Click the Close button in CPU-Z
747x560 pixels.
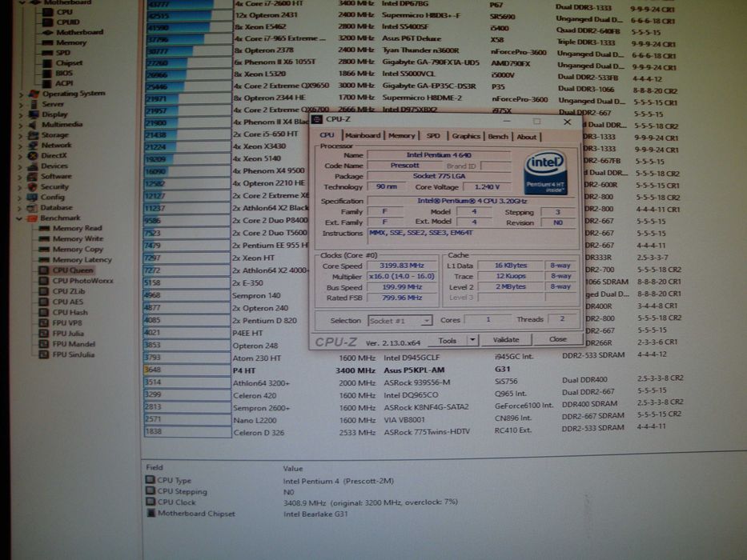tap(557, 339)
